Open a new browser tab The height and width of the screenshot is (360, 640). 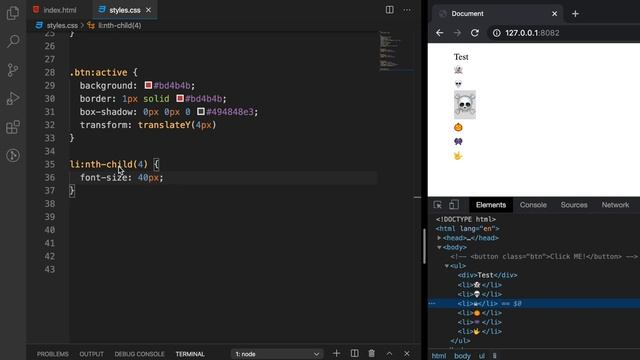pyautogui.click(x=576, y=13)
